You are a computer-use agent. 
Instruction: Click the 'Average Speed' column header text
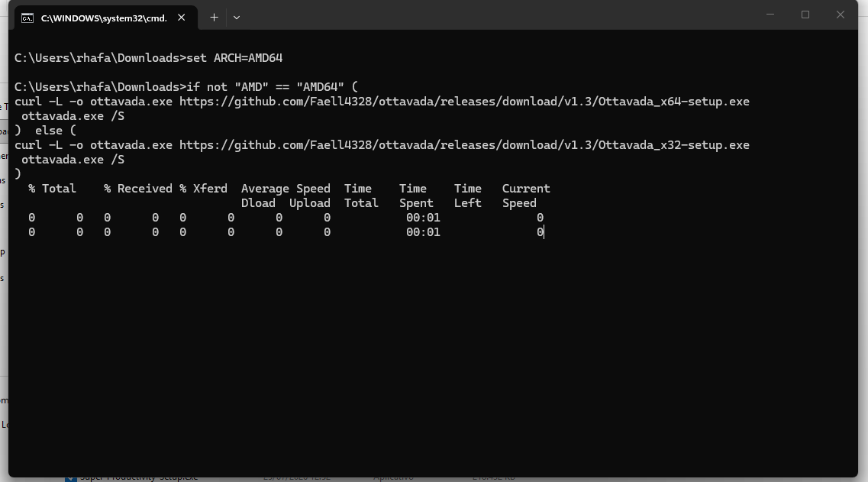[286, 189]
